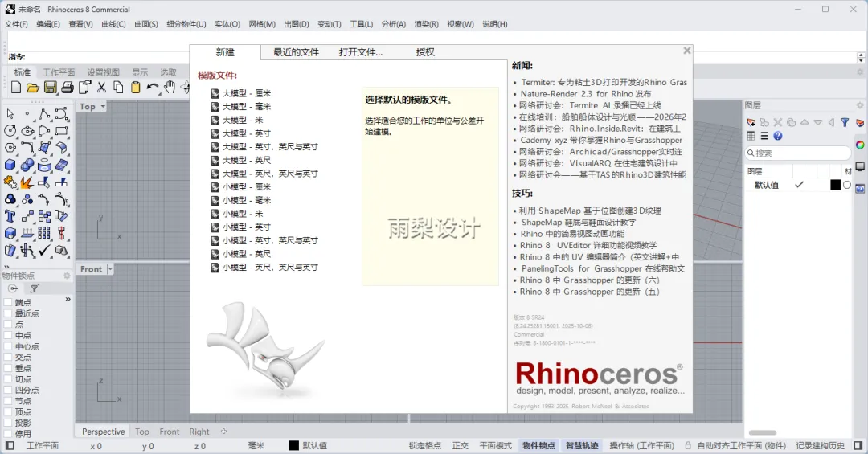Click the New layer icon in layers panel
Screen dimensions: 868x454
(751, 122)
